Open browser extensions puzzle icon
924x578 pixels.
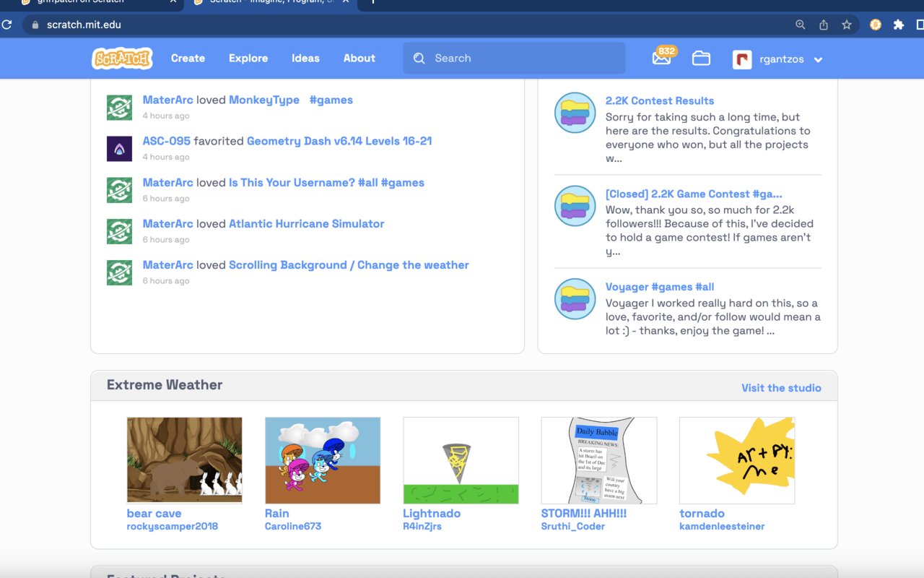pyautogui.click(x=898, y=24)
